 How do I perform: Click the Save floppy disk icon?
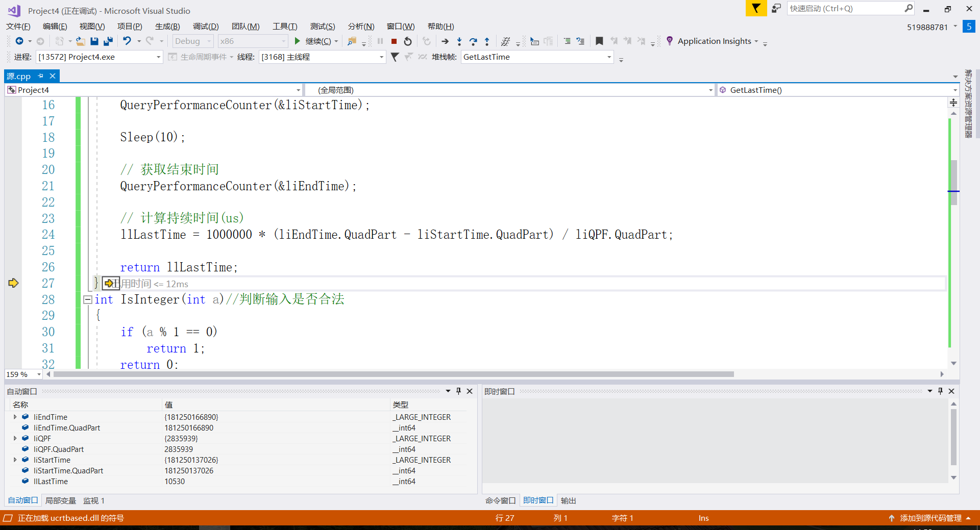[x=94, y=41]
